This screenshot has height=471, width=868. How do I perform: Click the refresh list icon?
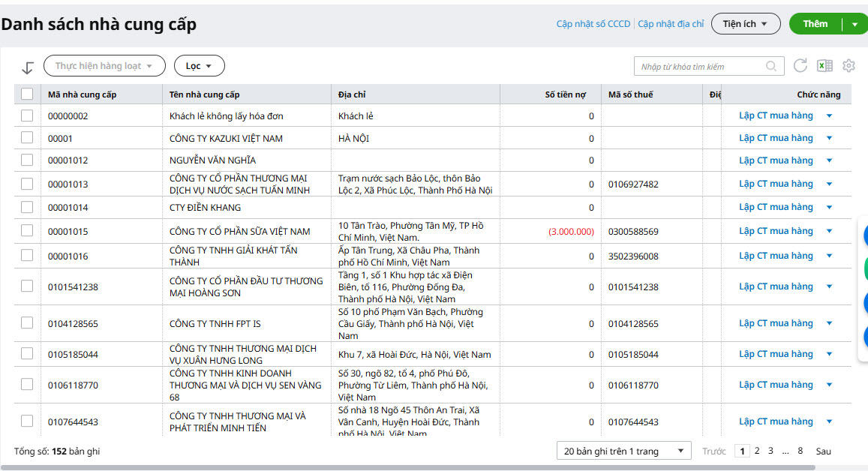(800, 66)
